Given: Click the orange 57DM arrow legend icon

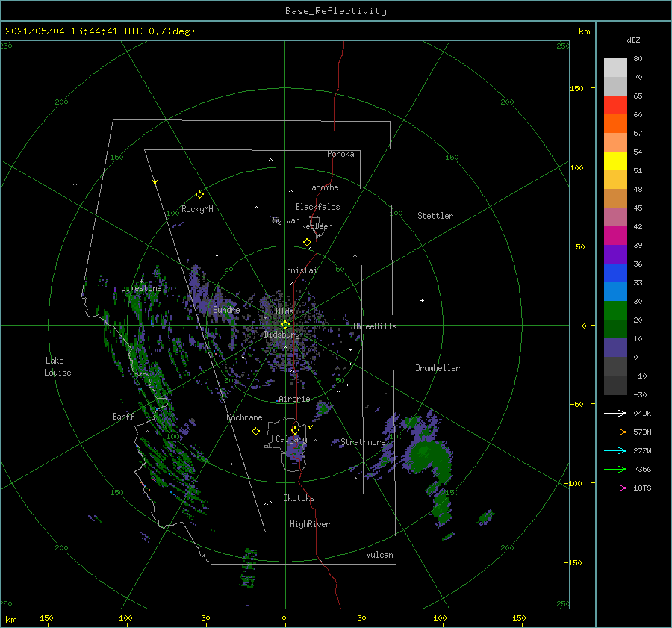Looking at the screenshot, I should click(615, 432).
